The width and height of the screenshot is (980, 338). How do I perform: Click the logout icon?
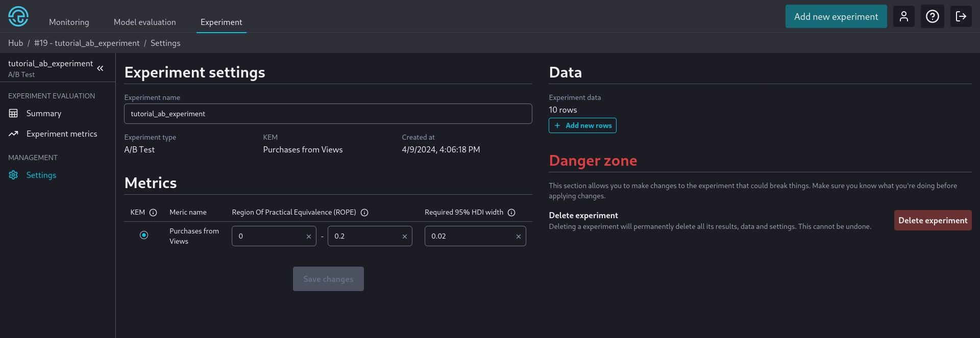point(961,16)
